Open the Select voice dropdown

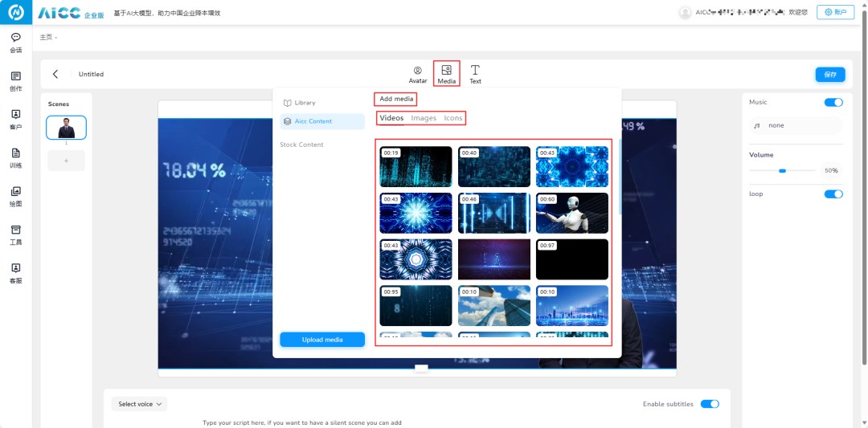[140, 404]
